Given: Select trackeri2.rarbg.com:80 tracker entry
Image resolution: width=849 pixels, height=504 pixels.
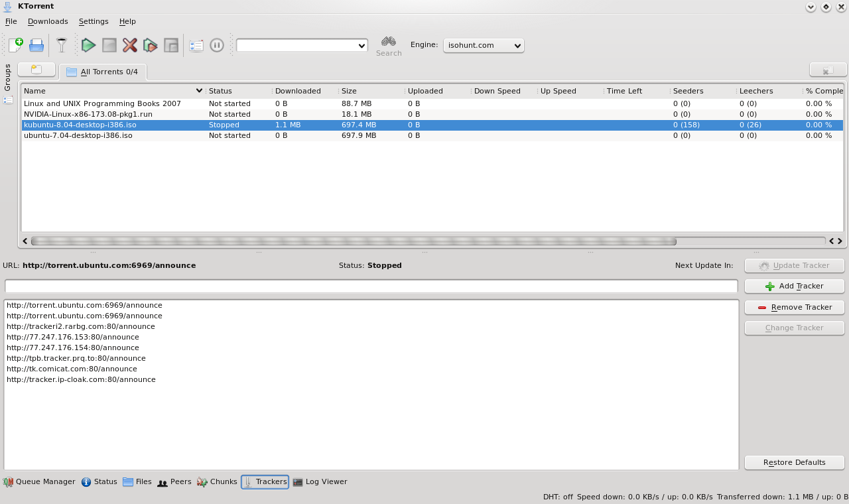Looking at the screenshot, I should (80, 326).
